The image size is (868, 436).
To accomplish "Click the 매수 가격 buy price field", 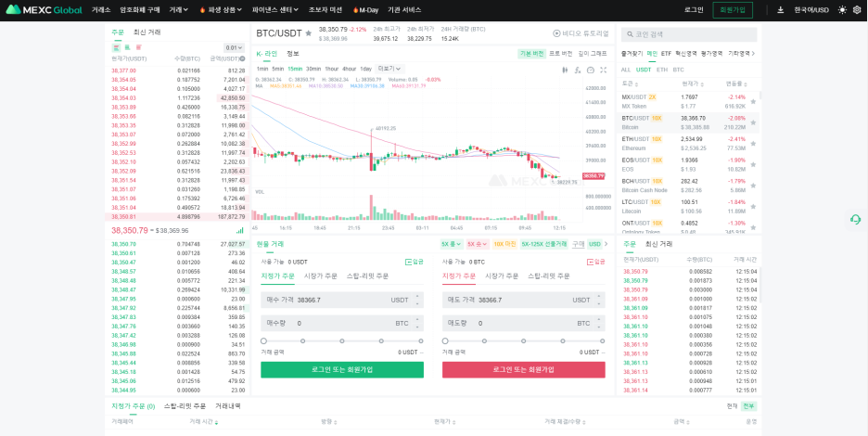I will tap(342, 300).
